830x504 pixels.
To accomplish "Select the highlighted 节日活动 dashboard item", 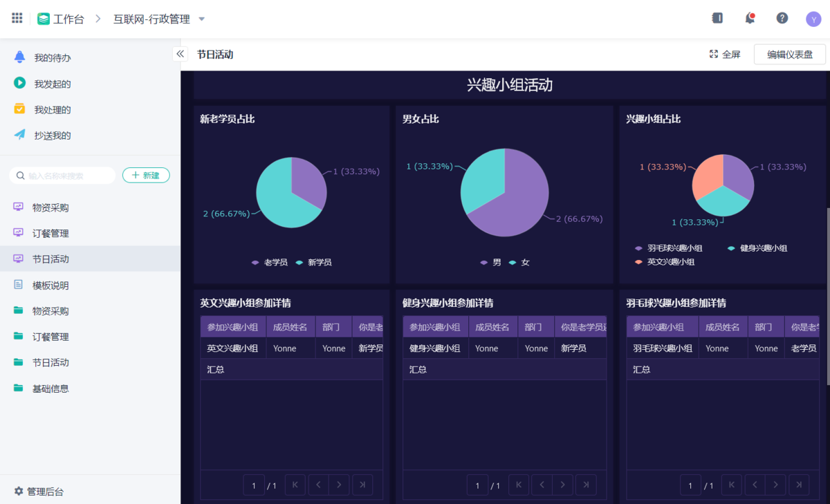I will (90, 259).
